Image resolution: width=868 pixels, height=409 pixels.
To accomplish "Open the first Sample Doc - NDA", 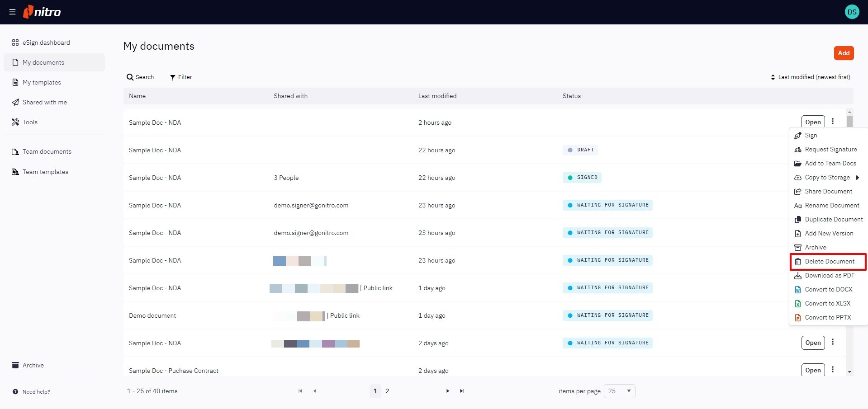I will click(812, 122).
